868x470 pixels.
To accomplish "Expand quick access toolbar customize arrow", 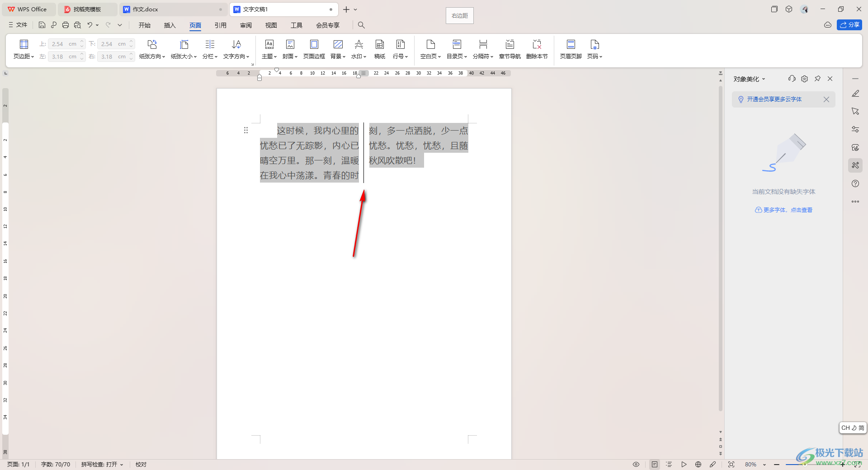I will [x=120, y=25].
